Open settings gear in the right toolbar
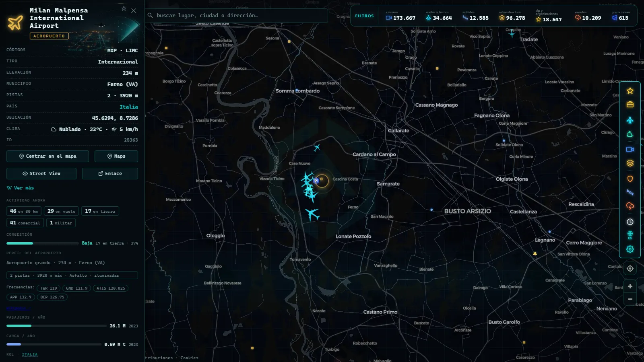The width and height of the screenshot is (644, 362). 630,249
